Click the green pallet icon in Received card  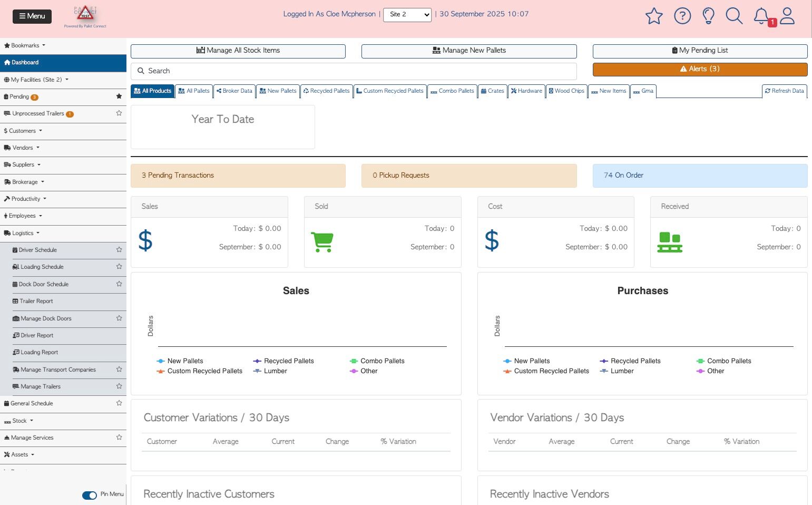click(x=670, y=242)
